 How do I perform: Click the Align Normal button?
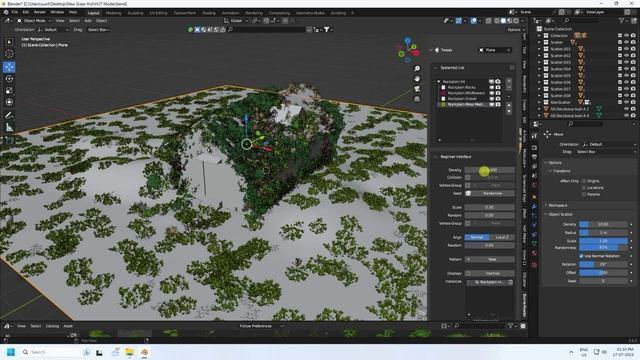(477, 237)
